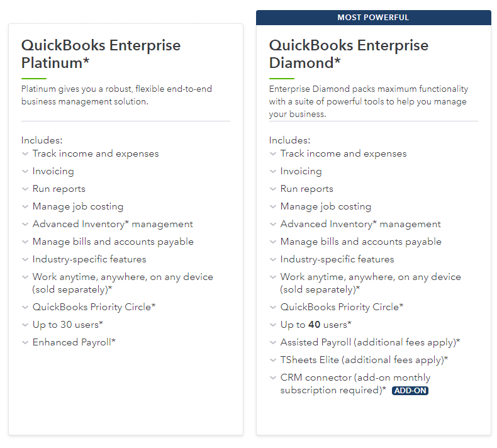Click chevron beside Platinum 'Up to 30 users'
This screenshot has width=497, height=448.
tap(25, 325)
